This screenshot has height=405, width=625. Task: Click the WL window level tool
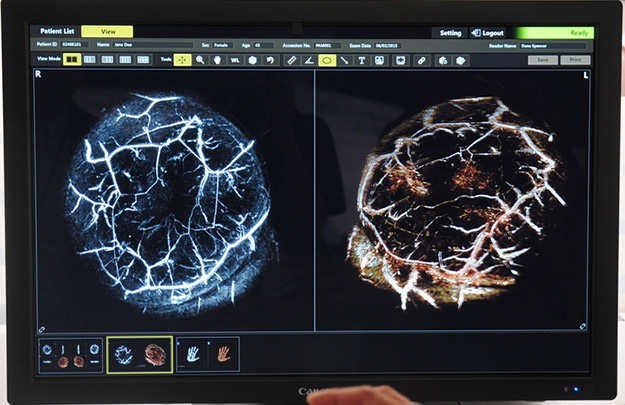(x=235, y=60)
